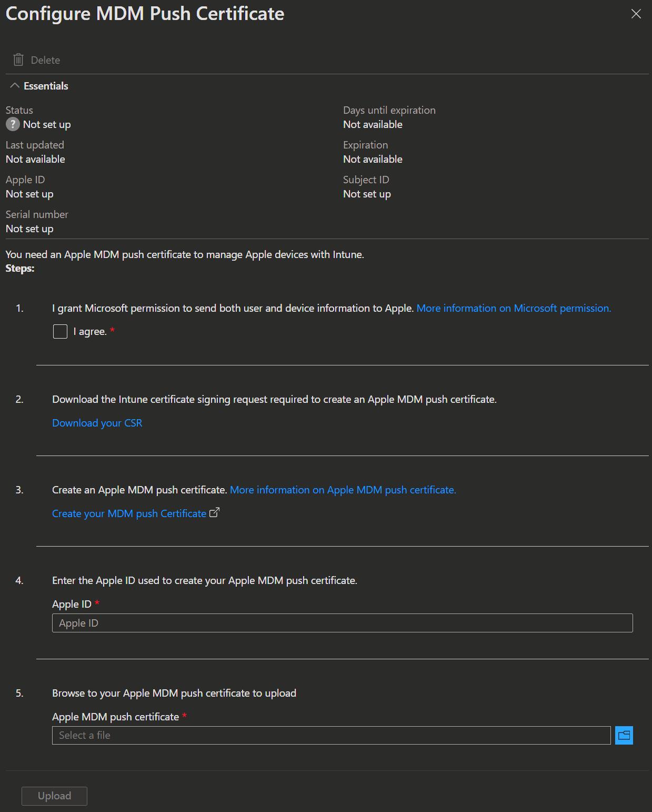Click the external link icon after Create Certificate
This screenshot has width=652, height=812.
point(214,513)
